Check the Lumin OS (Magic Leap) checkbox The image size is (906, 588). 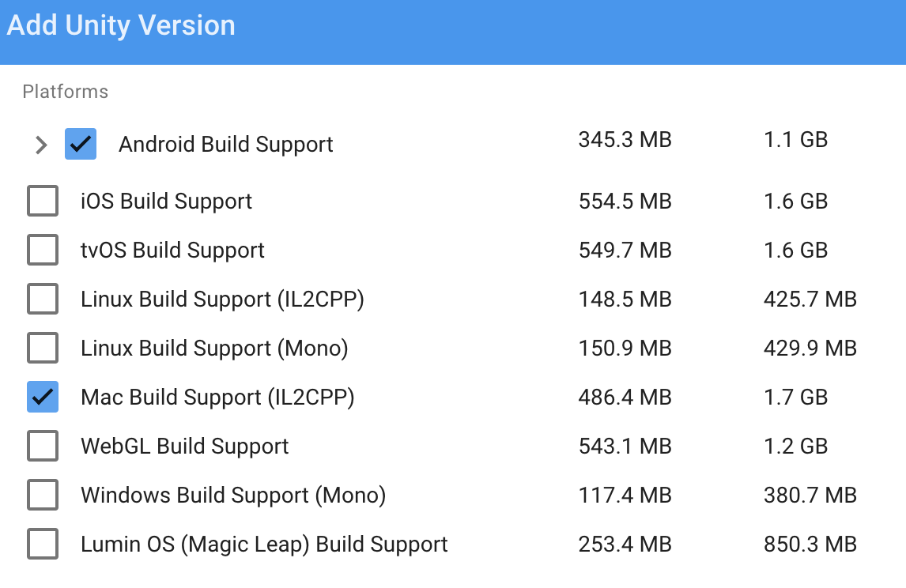(x=43, y=545)
